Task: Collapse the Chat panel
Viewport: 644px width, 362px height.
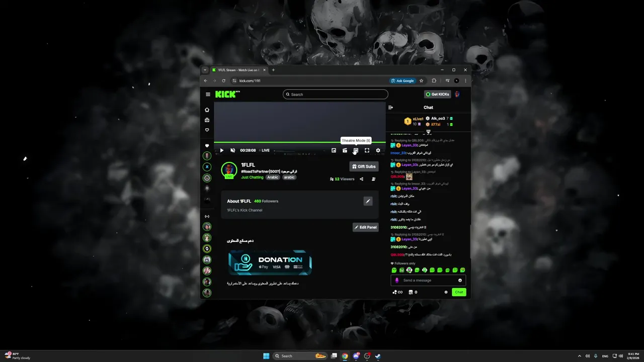Action: point(390,107)
